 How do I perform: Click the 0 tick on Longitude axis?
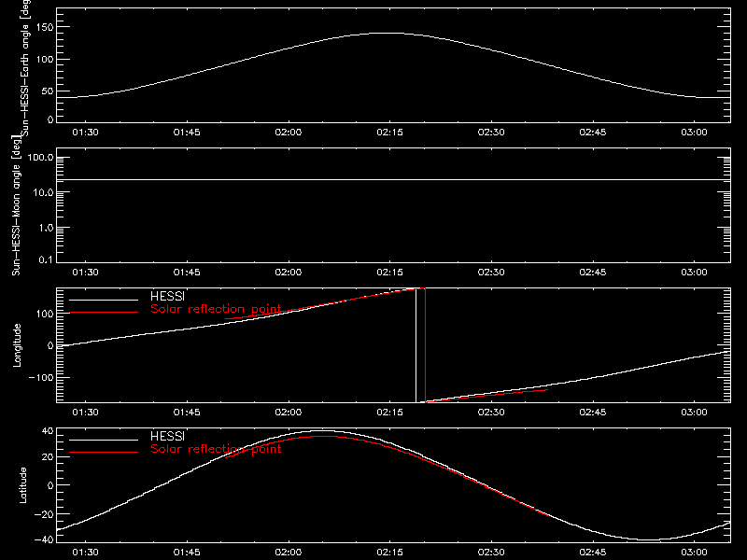[50, 345]
